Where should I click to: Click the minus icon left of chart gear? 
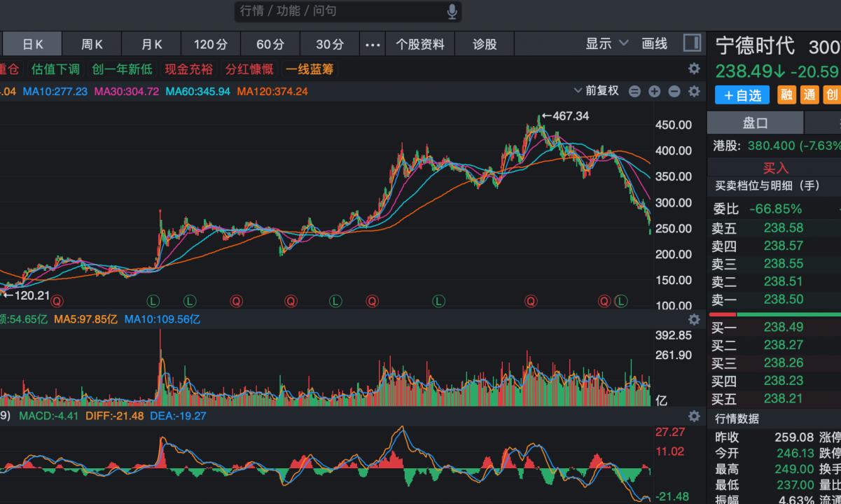pos(674,91)
